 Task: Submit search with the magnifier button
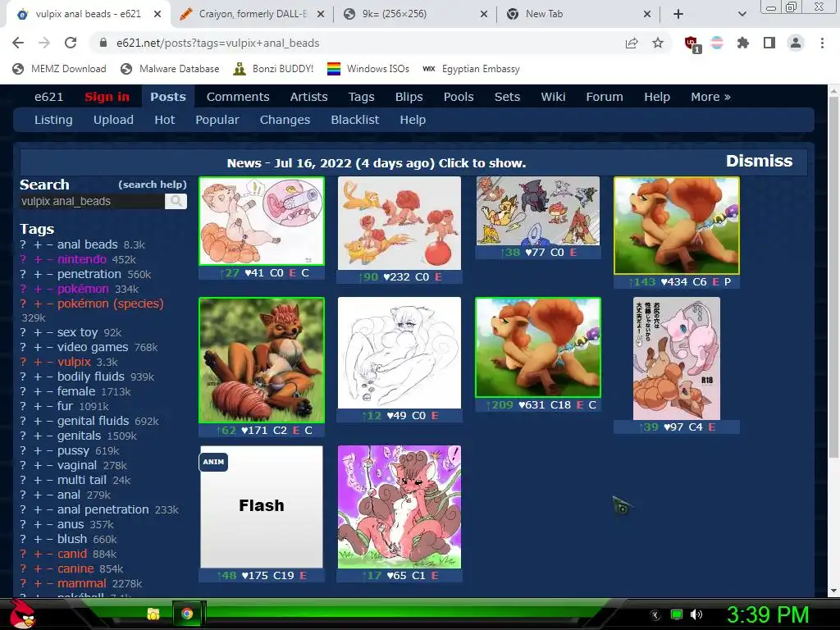coord(176,202)
